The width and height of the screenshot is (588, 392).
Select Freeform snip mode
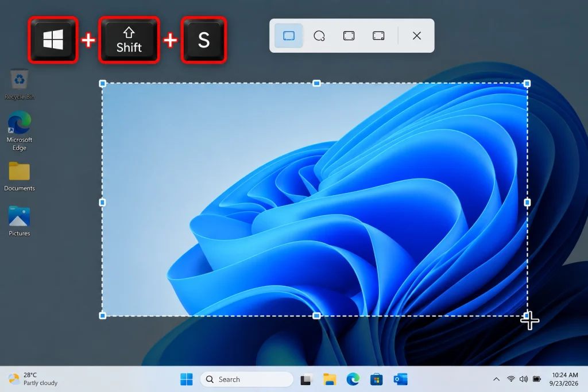coord(319,36)
